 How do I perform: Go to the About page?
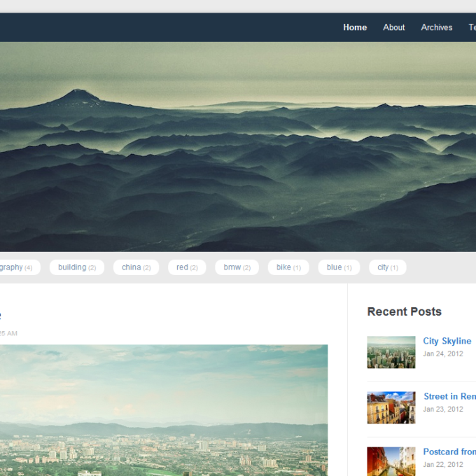pos(393,27)
